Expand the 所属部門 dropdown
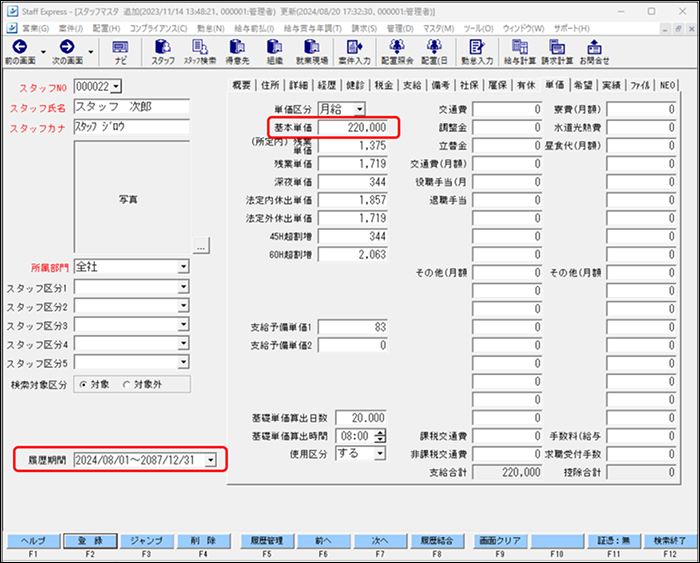The image size is (700, 563). (x=183, y=268)
